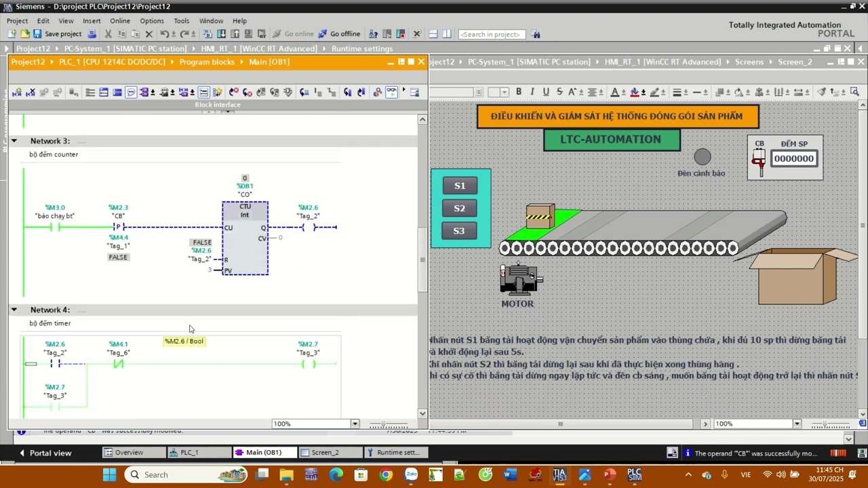Click the Strikethrough formatting button

point(559,92)
